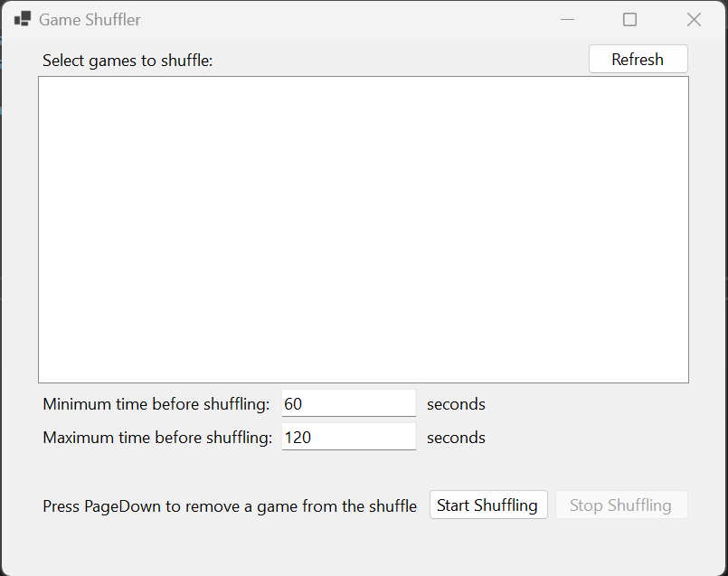728x576 pixels.
Task: Select the minimum time input showing 60
Action: (348, 402)
